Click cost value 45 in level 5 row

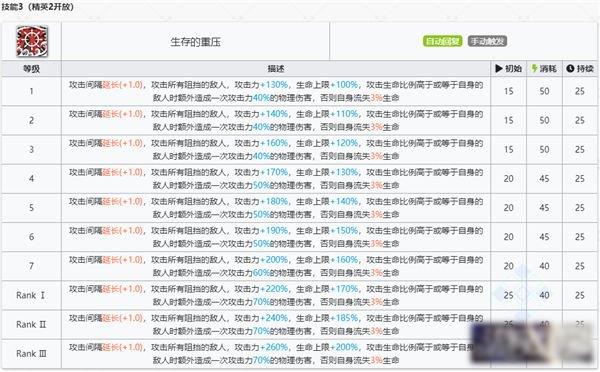[x=544, y=207]
